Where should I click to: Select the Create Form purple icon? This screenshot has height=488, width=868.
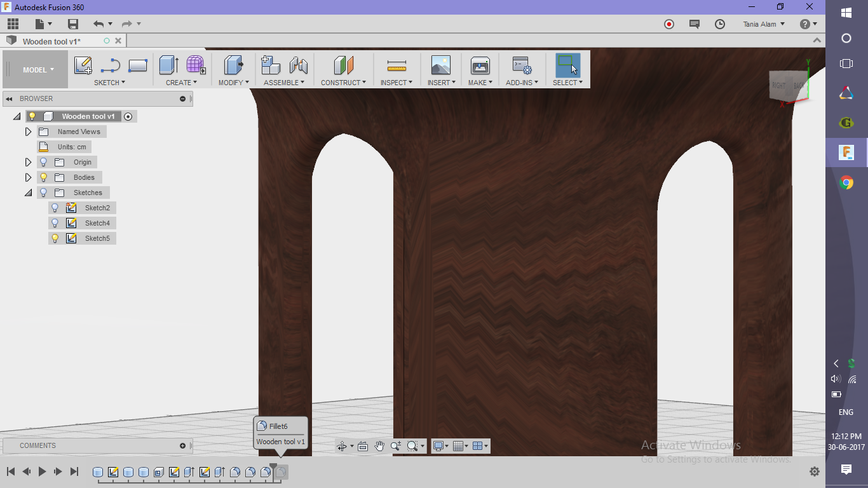tap(196, 65)
